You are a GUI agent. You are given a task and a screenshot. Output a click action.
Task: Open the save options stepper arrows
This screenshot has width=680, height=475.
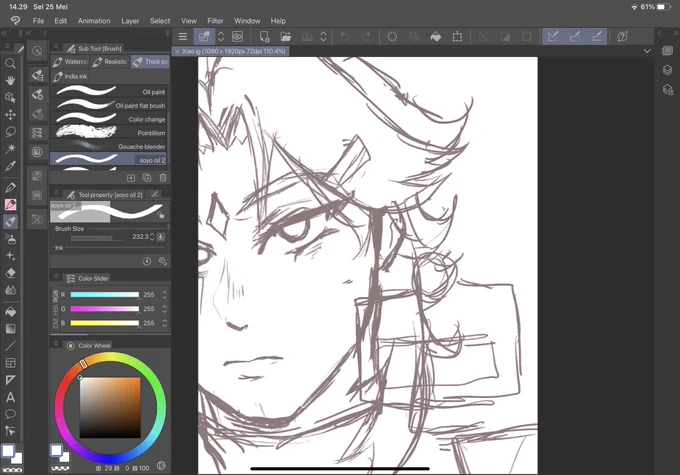[323, 36]
